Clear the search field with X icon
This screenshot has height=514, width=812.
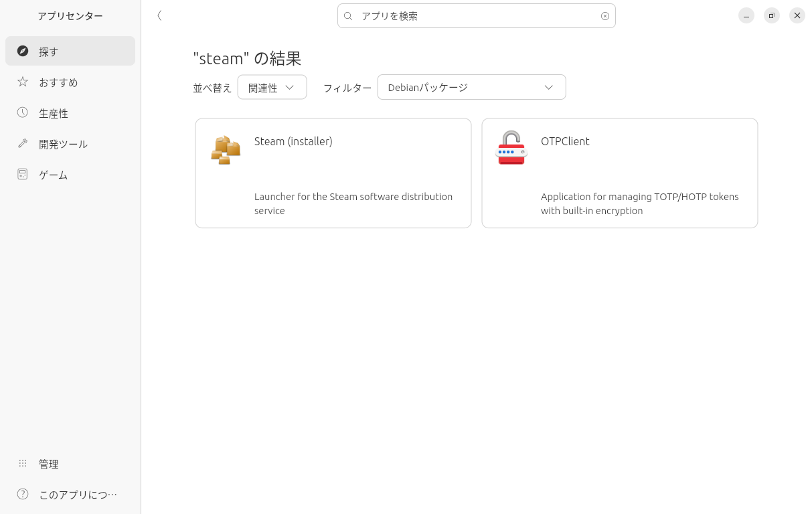click(x=605, y=16)
